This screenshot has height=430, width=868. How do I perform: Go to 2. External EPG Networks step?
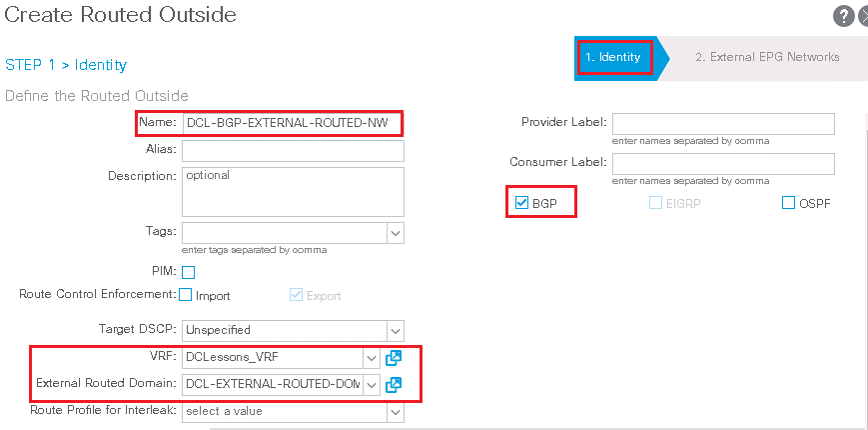pos(767,57)
